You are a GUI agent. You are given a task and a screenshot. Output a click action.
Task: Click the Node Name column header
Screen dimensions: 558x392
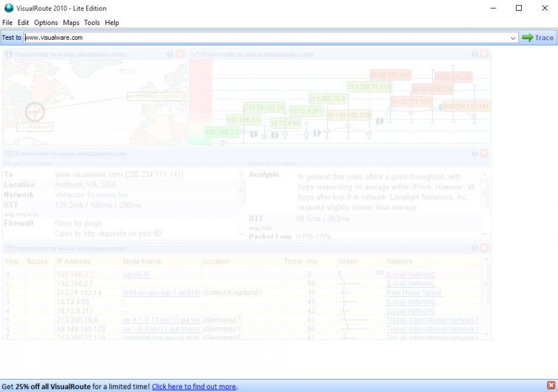pyautogui.click(x=142, y=262)
